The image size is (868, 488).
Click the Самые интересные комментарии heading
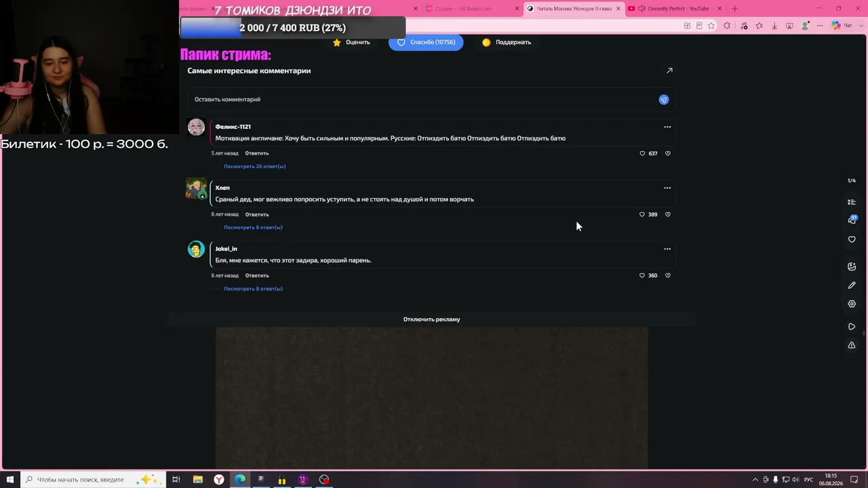click(249, 70)
